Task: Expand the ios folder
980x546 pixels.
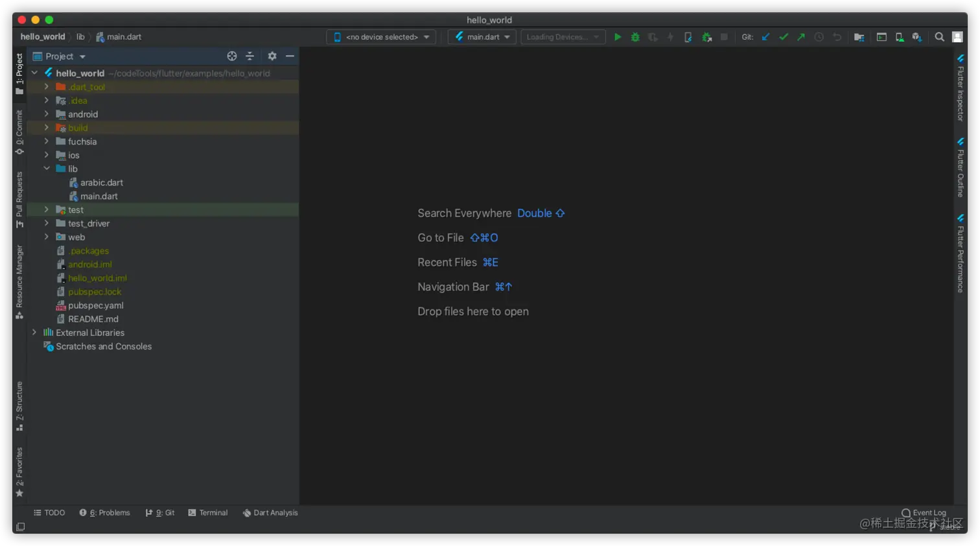Action: tap(47, 155)
